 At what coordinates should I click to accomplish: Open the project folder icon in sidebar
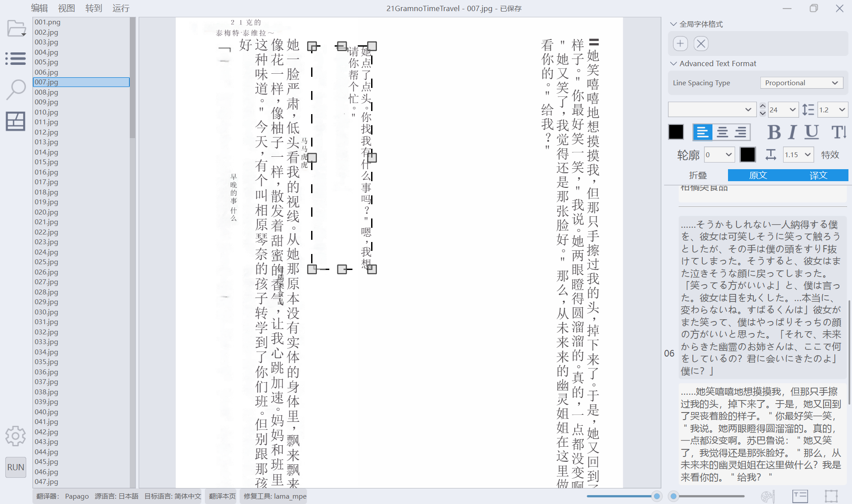pyautogui.click(x=16, y=28)
